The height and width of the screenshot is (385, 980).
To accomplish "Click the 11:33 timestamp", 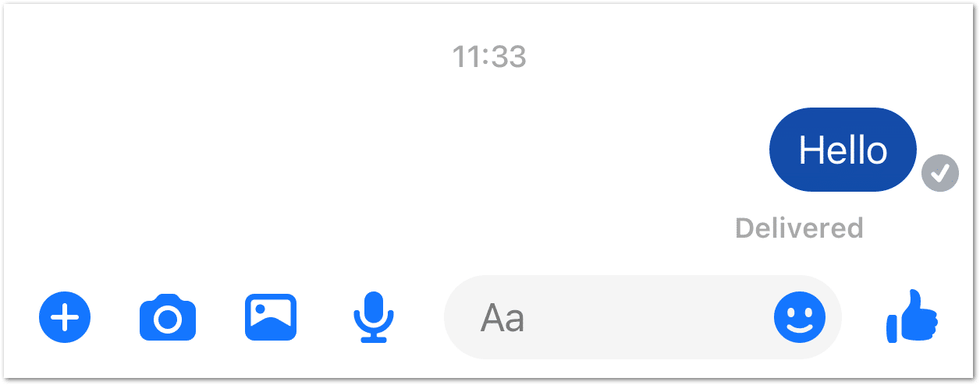I will tap(489, 56).
